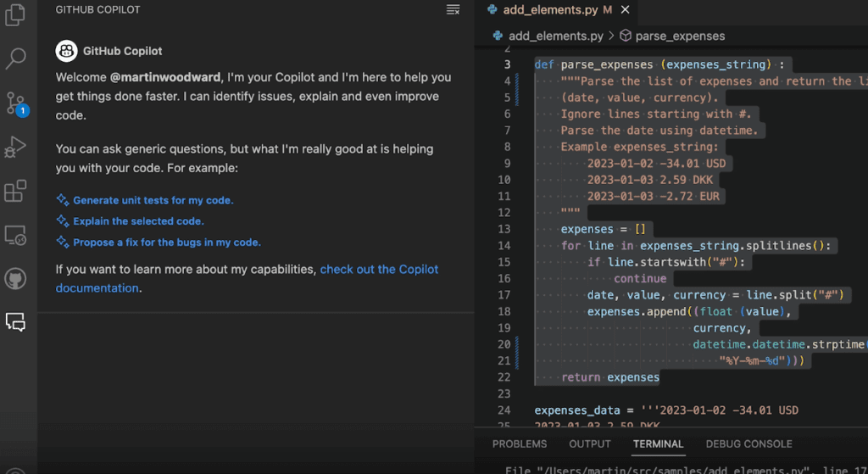Click the 'for line in expenses_string.splitlines()' line
868x474 pixels.
(696, 245)
